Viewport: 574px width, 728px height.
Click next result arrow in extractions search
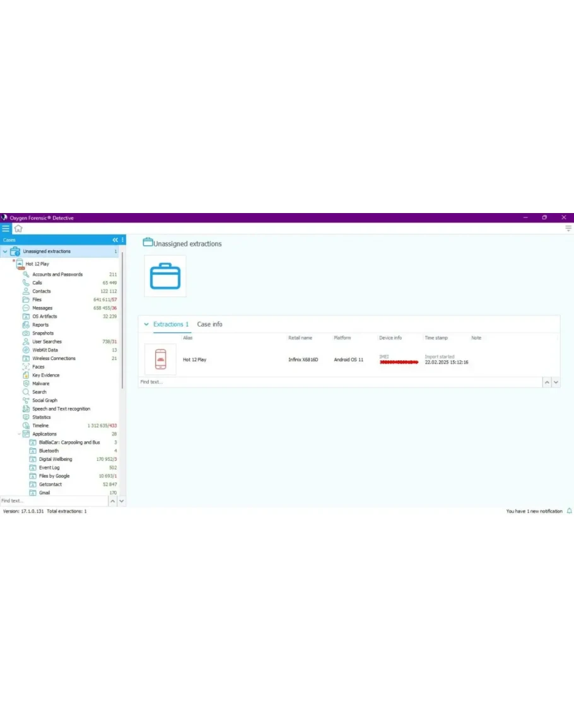[556, 382]
